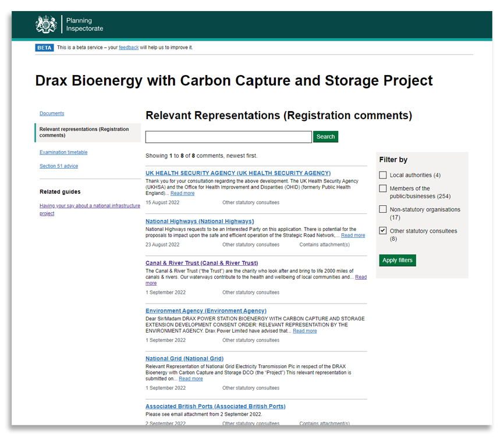Open the Examination timetable link
This screenshot has height=442, width=504.
pos(63,152)
